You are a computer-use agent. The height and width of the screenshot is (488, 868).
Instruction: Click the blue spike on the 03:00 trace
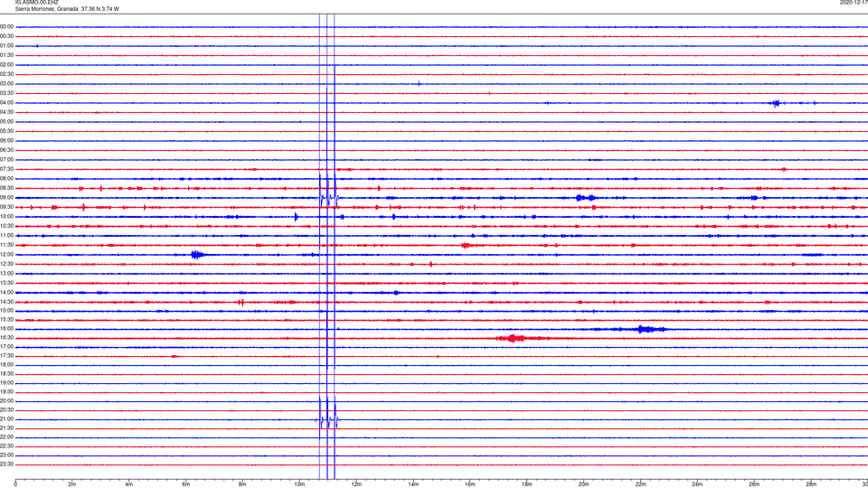coord(419,83)
